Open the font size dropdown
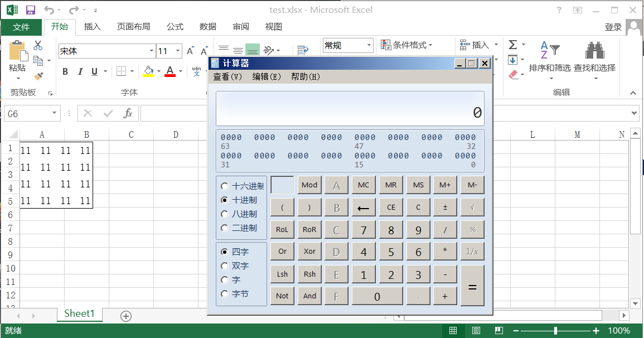This screenshot has height=338, width=644. point(178,51)
